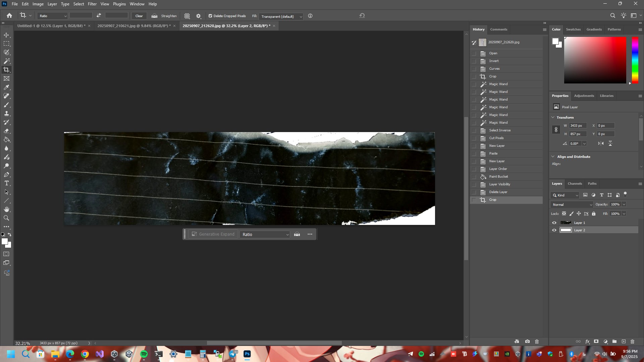Toggle Delete Cropped Pixels checkbox
This screenshot has width=644, height=362.
click(x=210, y=16)
